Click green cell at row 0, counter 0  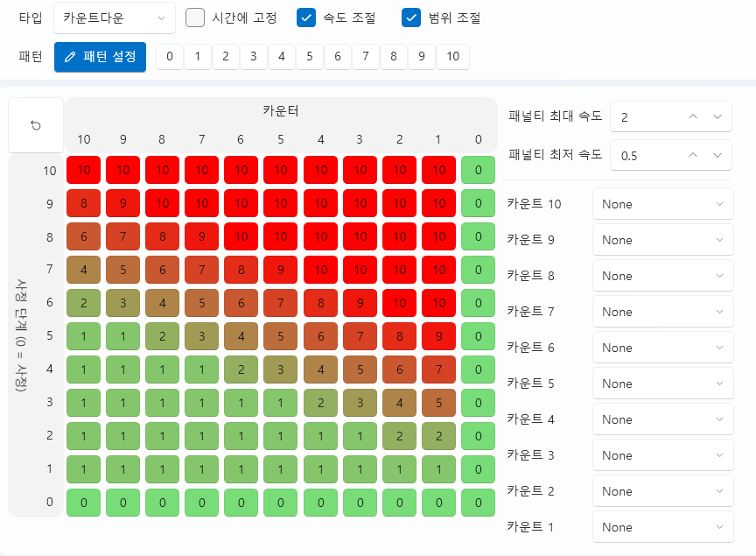click(x=478, y=503)
